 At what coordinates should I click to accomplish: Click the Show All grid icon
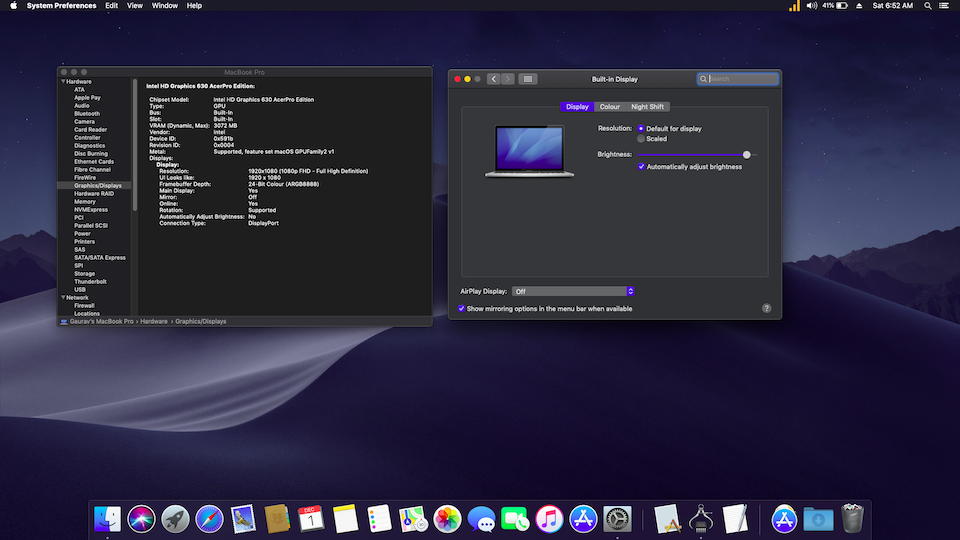tap(529, 79)
